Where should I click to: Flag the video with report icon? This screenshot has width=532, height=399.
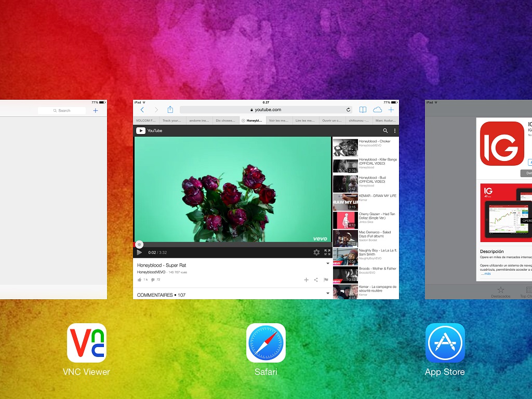pyautogui.click(x=326, y=280)
